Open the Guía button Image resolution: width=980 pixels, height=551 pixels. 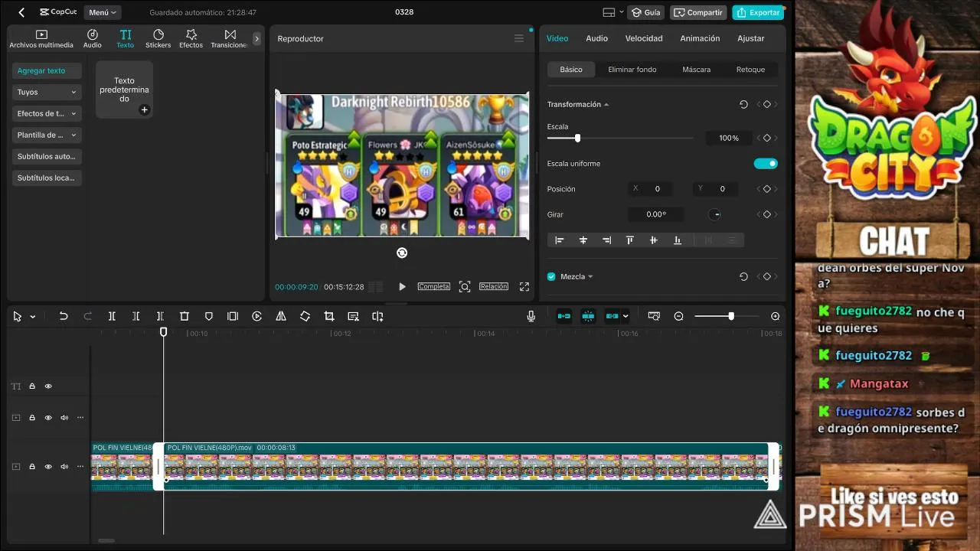[646, 12]
